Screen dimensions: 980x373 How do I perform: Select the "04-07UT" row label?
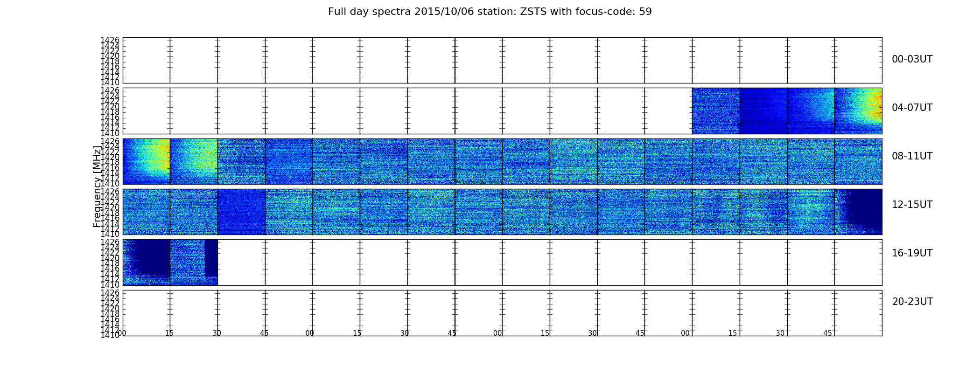pos(912,108)
